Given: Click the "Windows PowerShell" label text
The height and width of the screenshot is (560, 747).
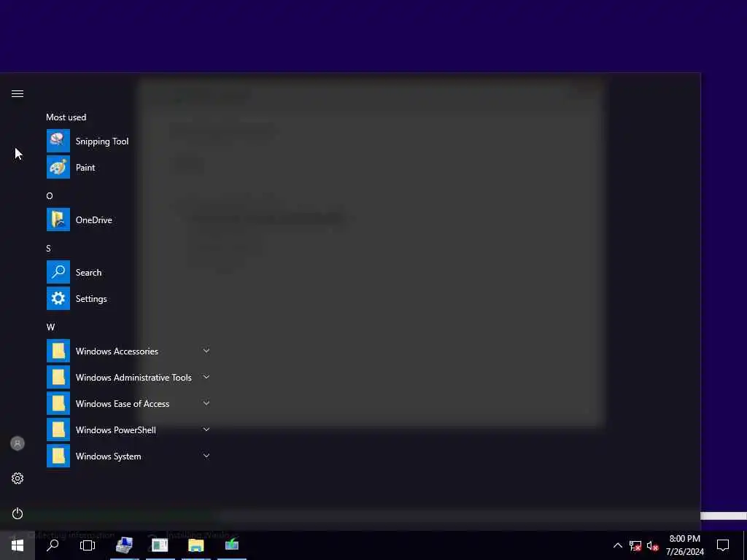Looking at the screenshot, I should pyautogui.click(x=116, y=430).
